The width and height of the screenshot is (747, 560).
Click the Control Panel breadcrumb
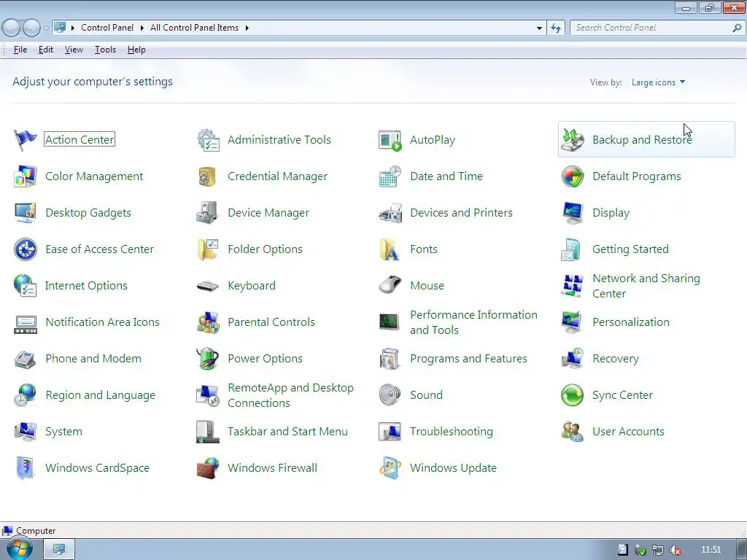tap(107, 28)
